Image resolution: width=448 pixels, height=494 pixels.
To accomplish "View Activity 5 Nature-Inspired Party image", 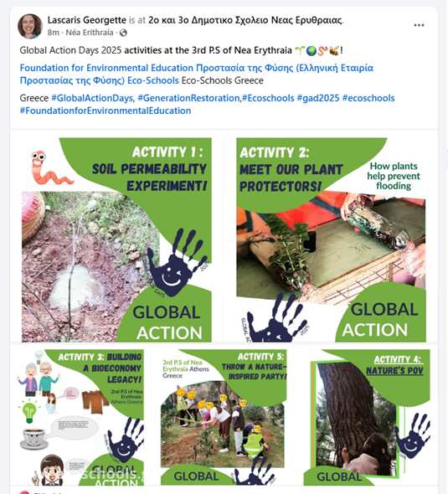I will (224, 418).
